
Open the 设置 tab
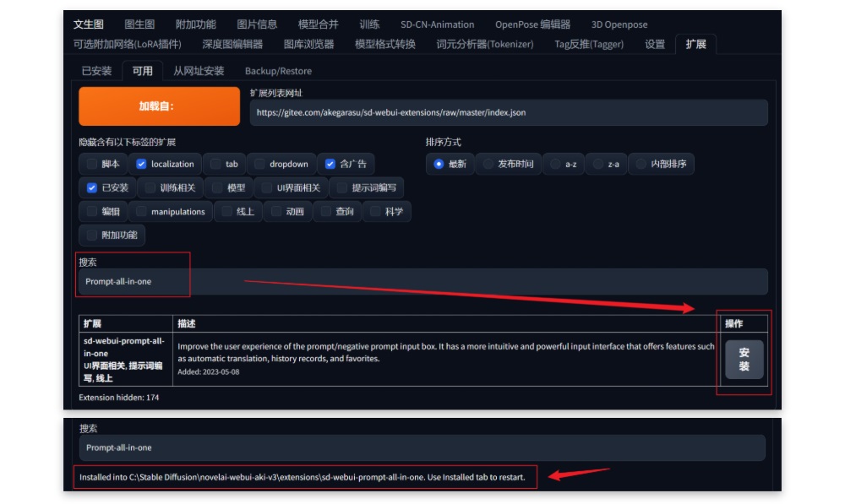pos(655,44)
